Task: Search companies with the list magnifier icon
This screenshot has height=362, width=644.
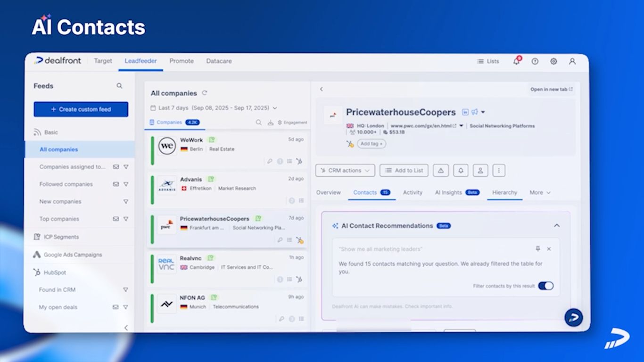Action: [x=259, y=122]
